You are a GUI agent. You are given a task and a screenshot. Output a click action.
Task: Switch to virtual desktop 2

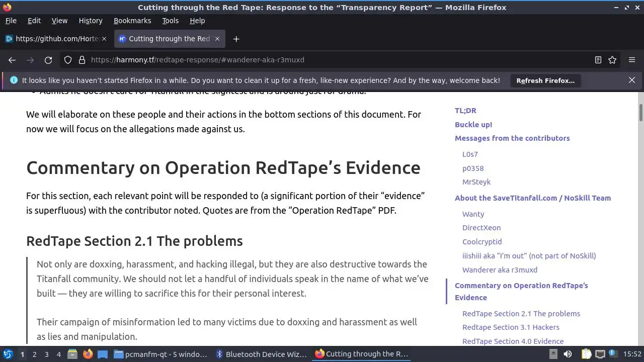[34, 354]
